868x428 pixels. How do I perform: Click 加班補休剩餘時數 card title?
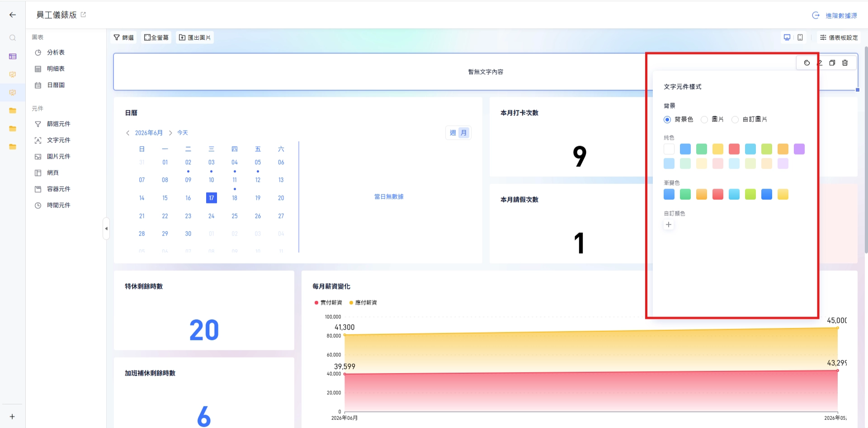coord(150,373)
